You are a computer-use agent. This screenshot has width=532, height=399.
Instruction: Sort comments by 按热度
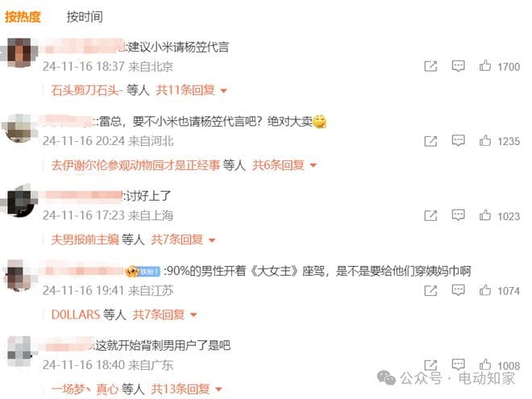23,17
